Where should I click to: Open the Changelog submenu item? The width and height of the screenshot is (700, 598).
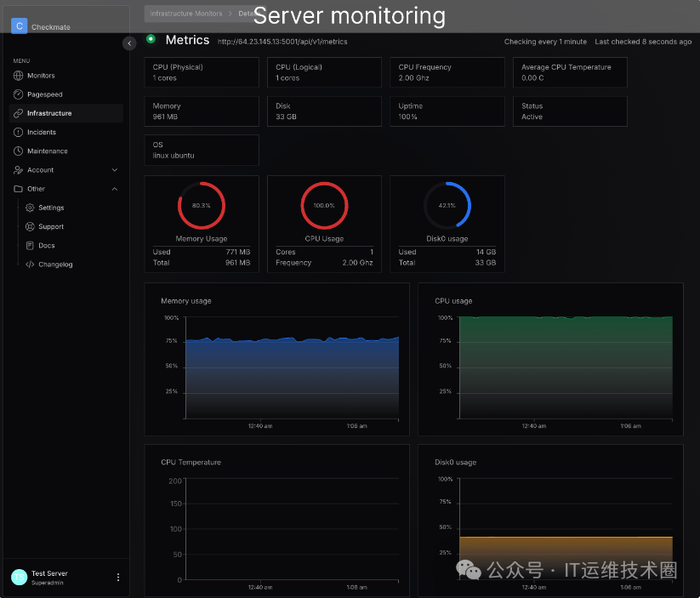pyautogui.click(x=71, y=265)
